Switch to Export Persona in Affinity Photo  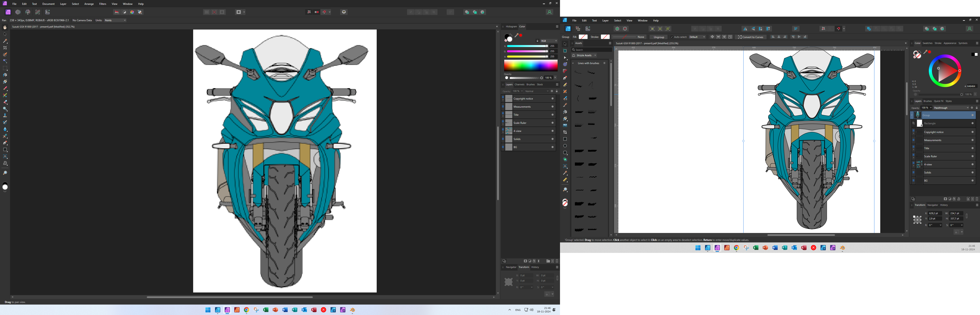coord(47,12)
